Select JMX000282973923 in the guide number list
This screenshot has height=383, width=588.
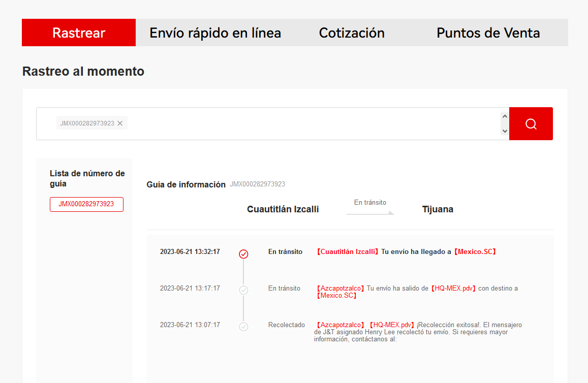86,204
